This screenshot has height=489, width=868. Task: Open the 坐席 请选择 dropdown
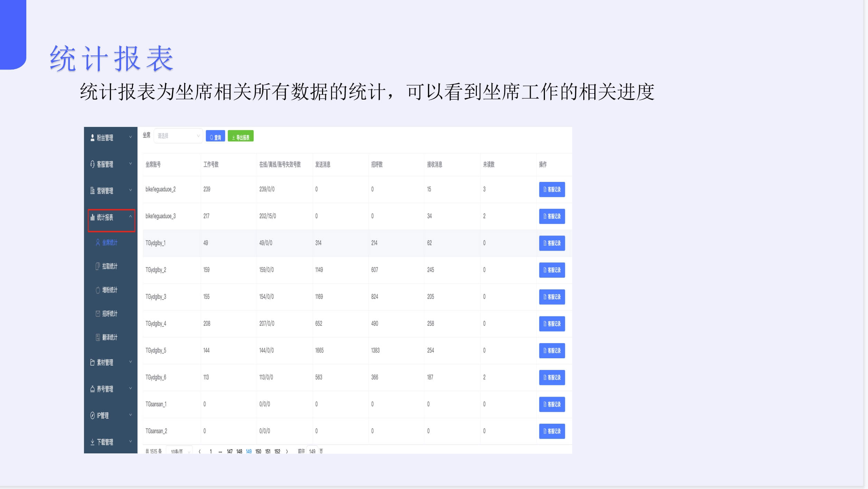click(x=178, y=136)
